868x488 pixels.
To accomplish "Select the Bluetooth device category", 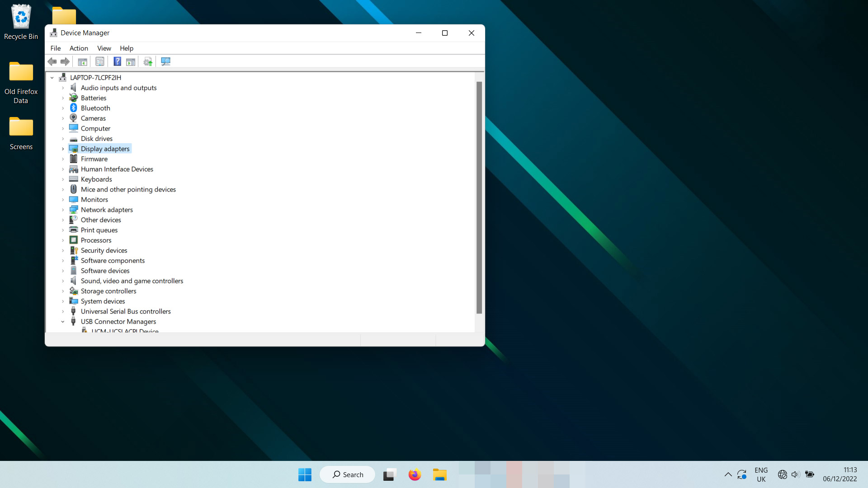I will (x=95, y=108).
